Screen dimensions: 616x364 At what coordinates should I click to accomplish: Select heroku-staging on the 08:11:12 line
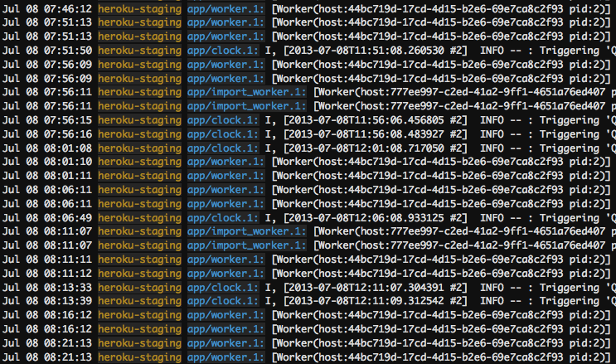[x=140, y=274]
